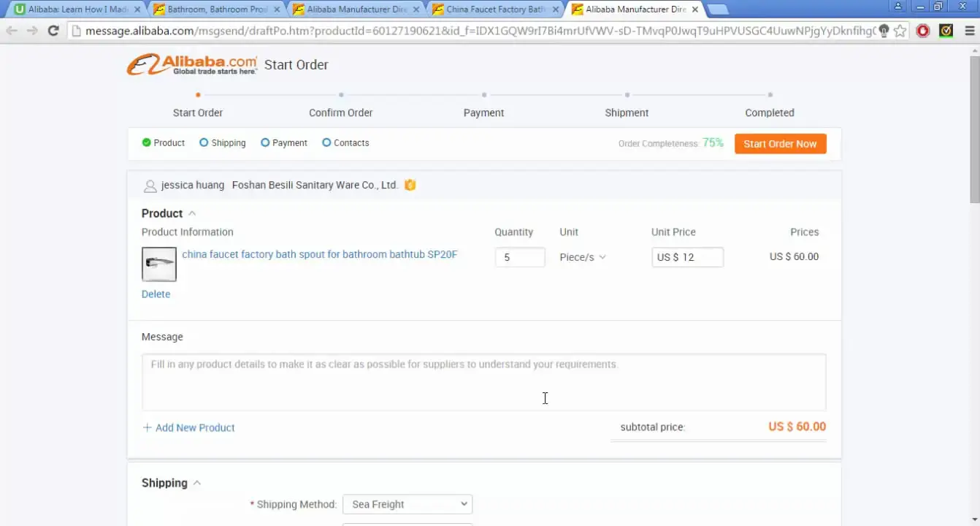Click the 75% order completeness value
Viewport: 980px width, 526px height.
(x=713, y=143)
